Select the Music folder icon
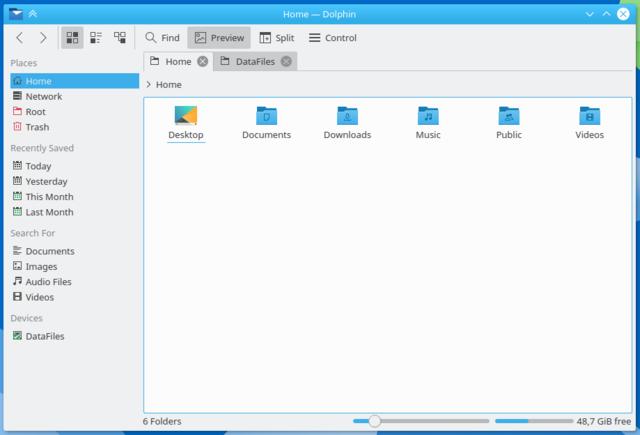Image resolution: width=640 pixels, height=435 pixels. [x=428, y=116]
